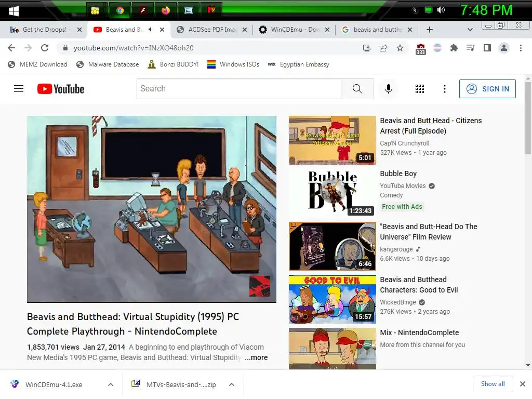Open the Mix - NintendoComplete playlist title

click(x=419, y=332)
